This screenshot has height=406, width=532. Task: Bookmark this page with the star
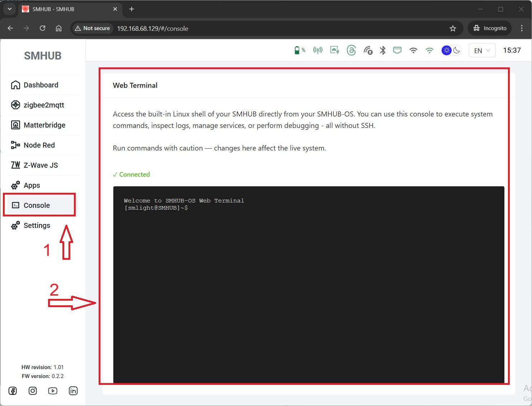pos(453,28)
